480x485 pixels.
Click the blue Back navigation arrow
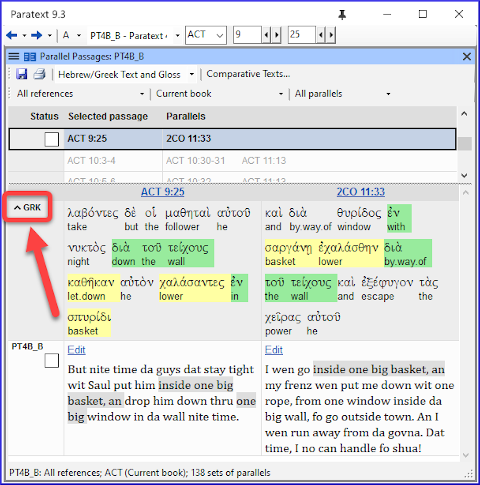click(12, 35)
